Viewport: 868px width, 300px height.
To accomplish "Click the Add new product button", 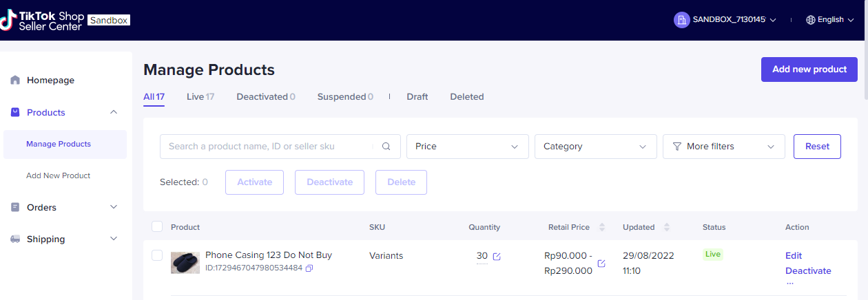I will click(x=809, y=69).
